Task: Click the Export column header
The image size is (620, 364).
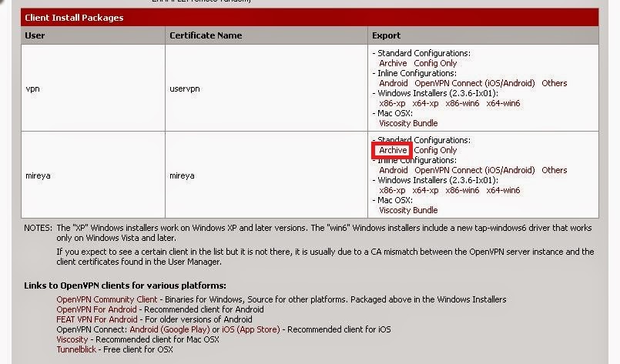Action: coord(483,35)
